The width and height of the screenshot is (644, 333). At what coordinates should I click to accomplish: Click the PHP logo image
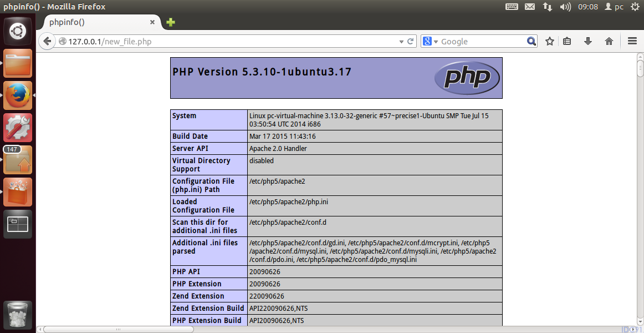tap(467, 77)
